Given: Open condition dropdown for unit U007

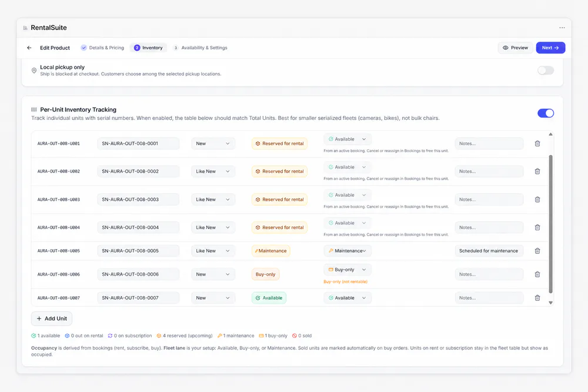Looking at the screenshot, I should point(213,298).
